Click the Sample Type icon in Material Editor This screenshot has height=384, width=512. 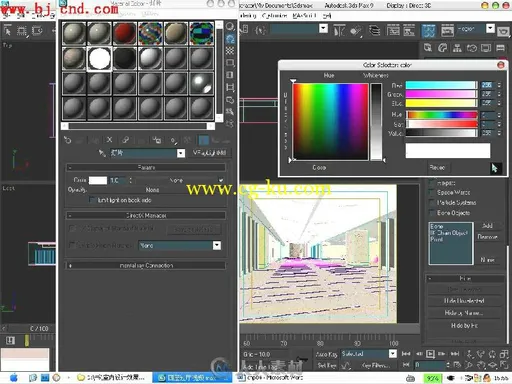click(x=230, y=27)
